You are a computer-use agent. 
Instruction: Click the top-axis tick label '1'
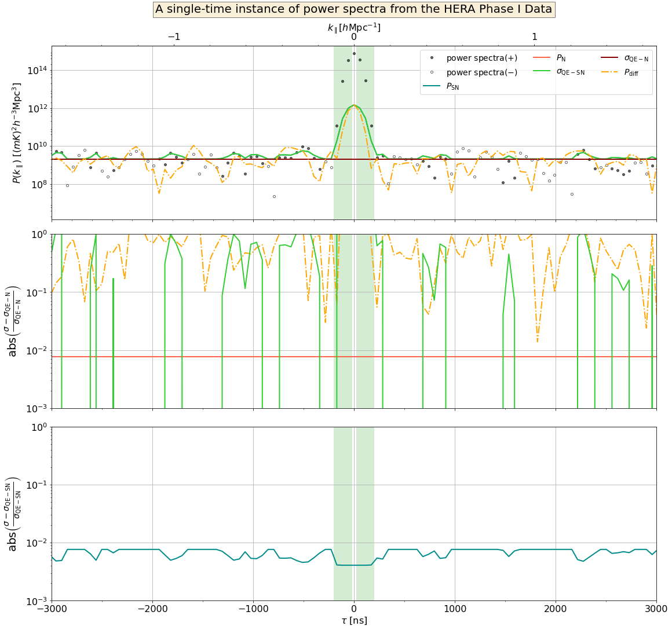coord(534,37)
